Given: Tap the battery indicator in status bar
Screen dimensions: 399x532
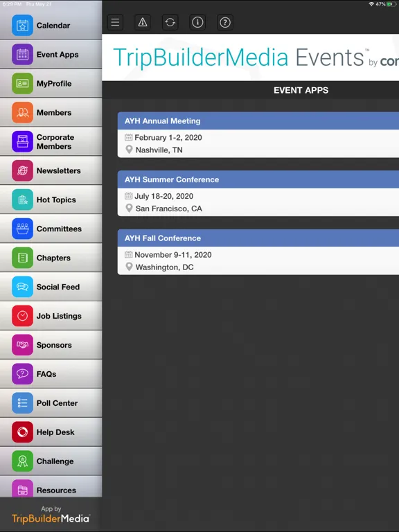Looking at the screenshot, I should 391,4.
